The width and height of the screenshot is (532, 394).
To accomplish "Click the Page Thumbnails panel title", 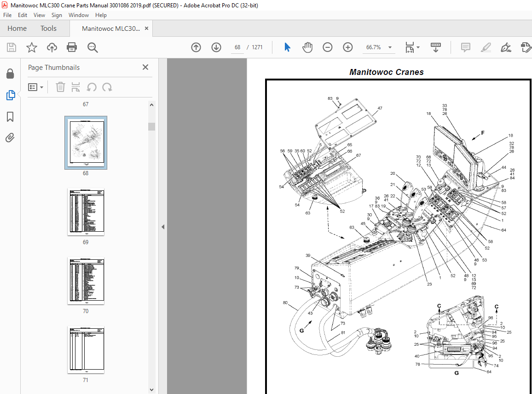I will (53, 68).
